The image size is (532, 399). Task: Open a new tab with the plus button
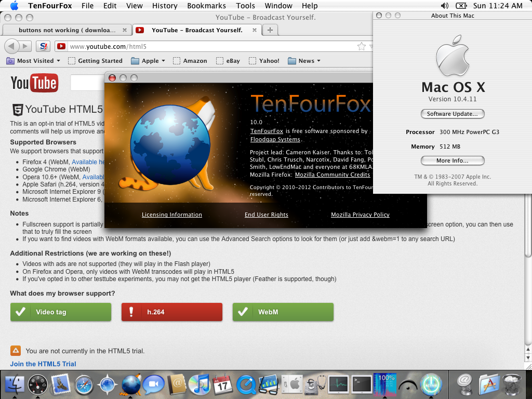click(270, 30)
